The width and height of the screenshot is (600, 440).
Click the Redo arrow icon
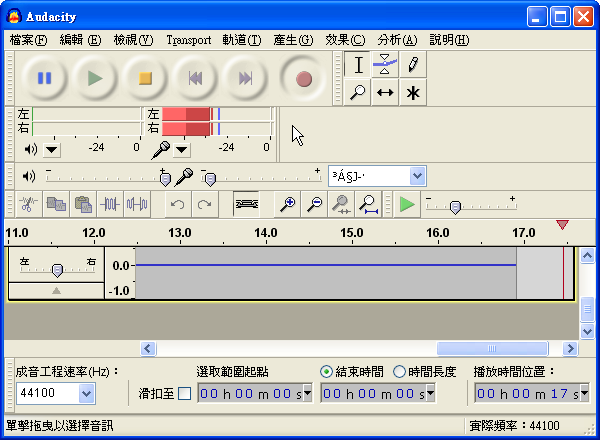[205, 204]
